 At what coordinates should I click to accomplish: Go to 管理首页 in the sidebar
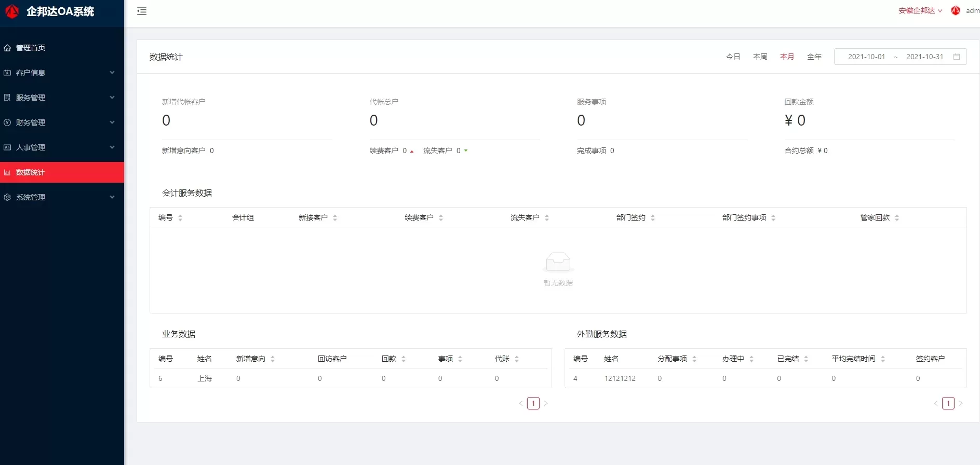coord(31,48)
